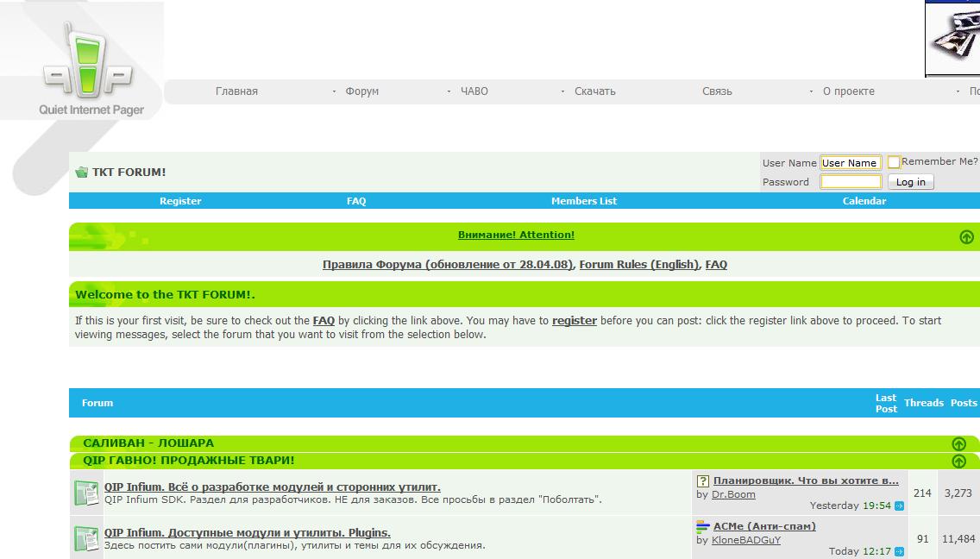Click forum status icon for Plugins section
Image resolution: width=980 pixels, height=559 pixels.
click(x=86, y=539)
